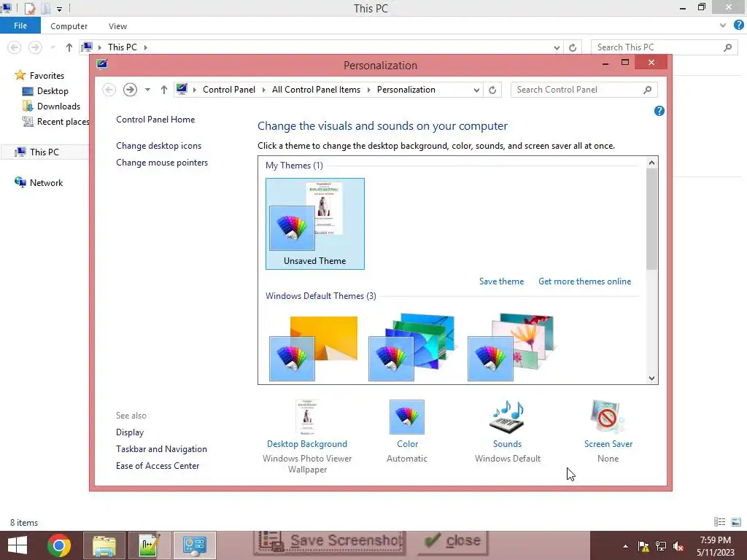Click the back arrow in Personalization window
Image resolution: width=747 pixels, height=560 pixels.
point(109,90)
